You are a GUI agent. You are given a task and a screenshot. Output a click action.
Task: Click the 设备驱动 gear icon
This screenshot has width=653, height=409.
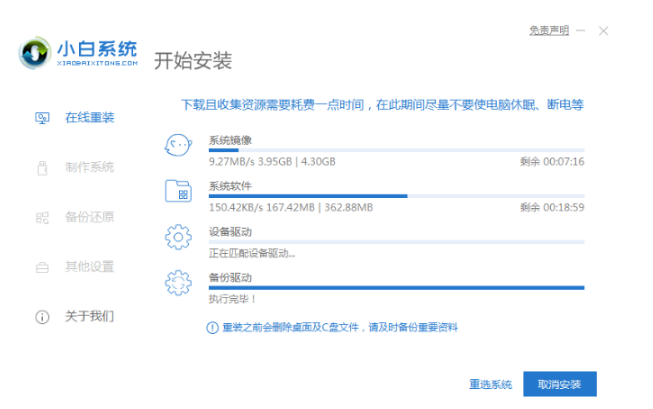179,238
